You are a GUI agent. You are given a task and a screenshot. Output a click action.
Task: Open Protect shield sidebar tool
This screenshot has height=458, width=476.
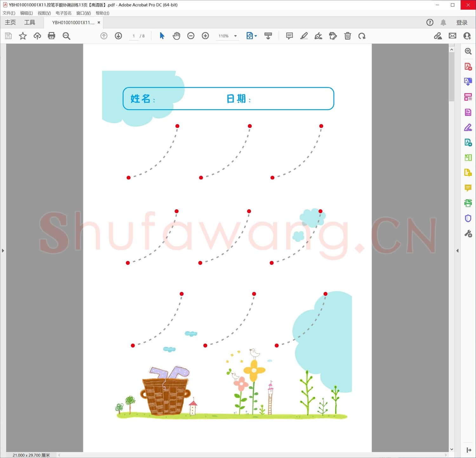coord(468,218)
